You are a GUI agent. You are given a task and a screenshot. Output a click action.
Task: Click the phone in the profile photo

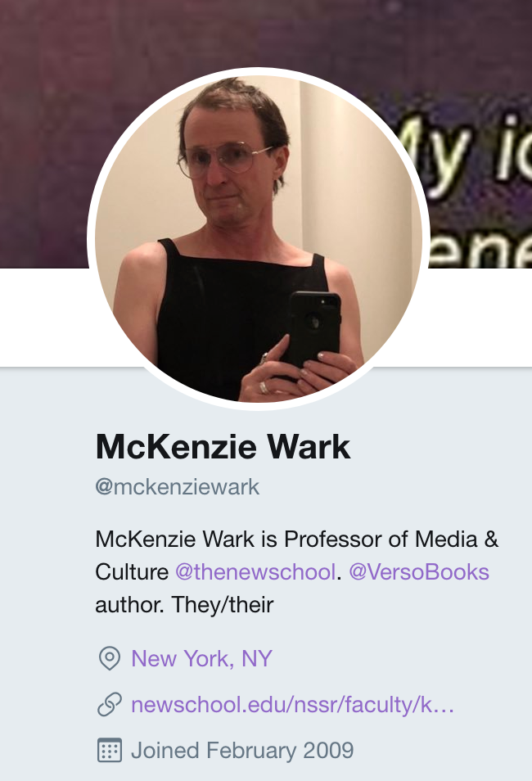[x=315, y=329]
